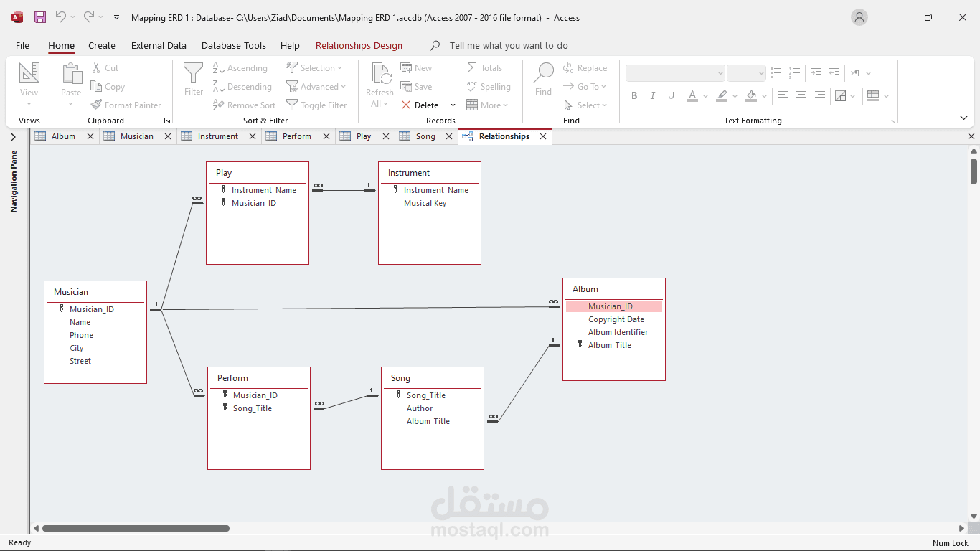Click the Ascending sort button
The height and width of the screenshot is (551, 980).
(x=240, y=68)
